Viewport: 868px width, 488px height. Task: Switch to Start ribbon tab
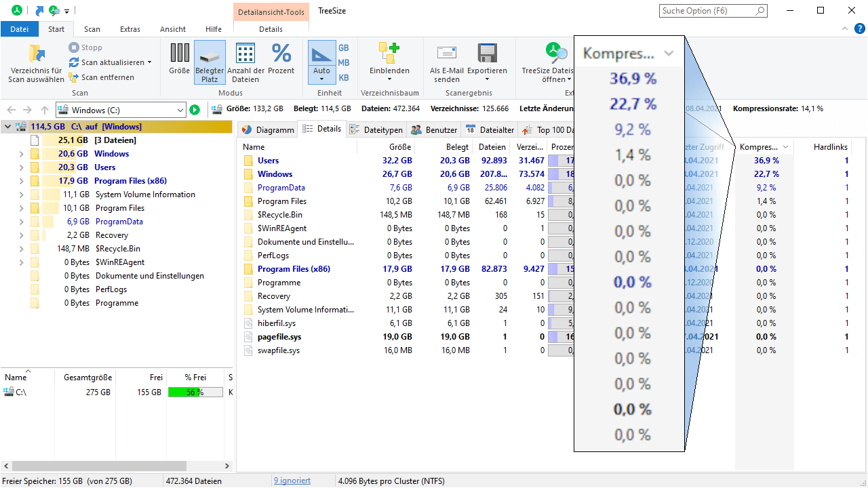56,29
